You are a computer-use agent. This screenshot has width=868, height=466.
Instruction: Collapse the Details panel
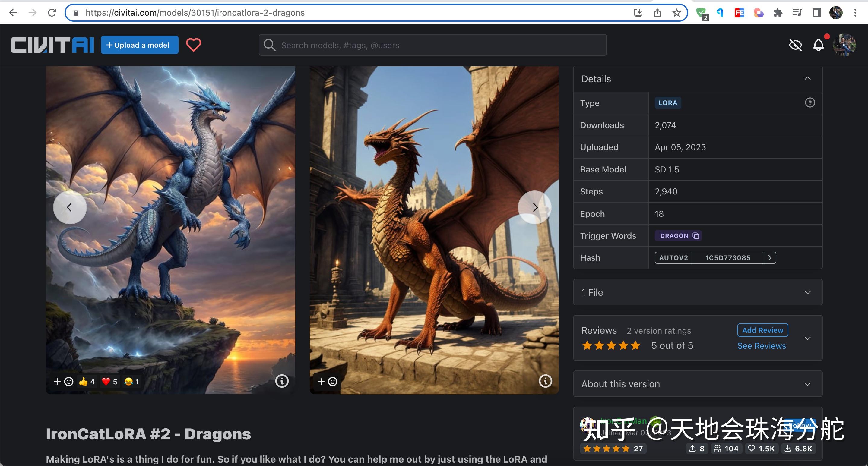tap(807, 78)
